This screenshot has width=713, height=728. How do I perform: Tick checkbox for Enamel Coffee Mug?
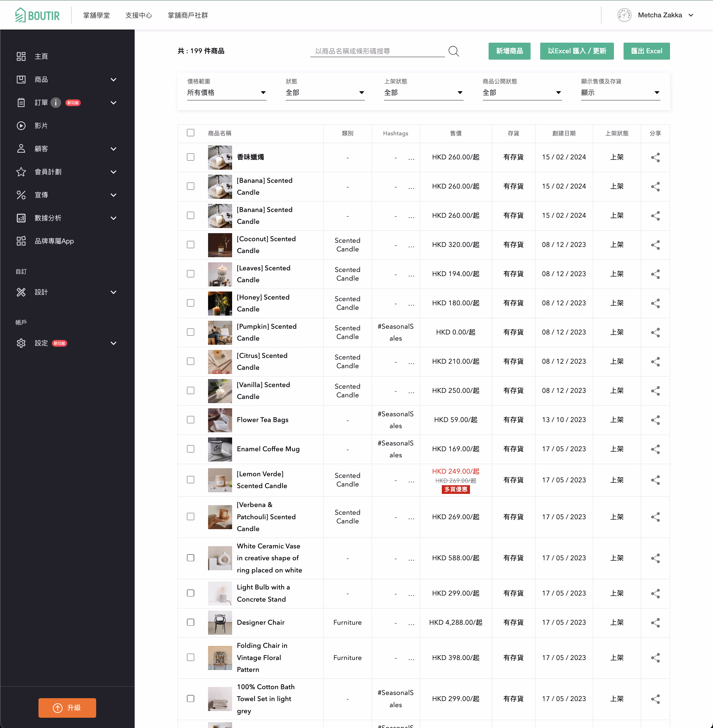pyautogui.click(x=191, y=449)
